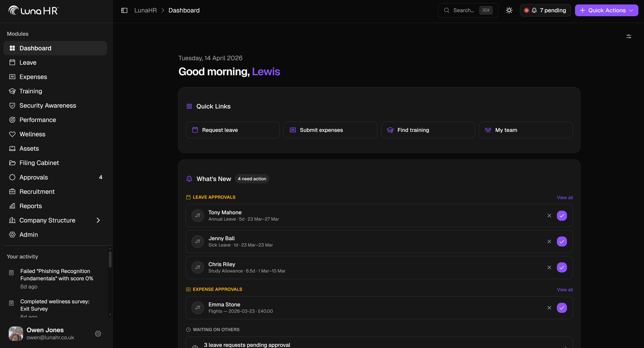
Task: Click the Request leave quick link
Action: [232, 130]
